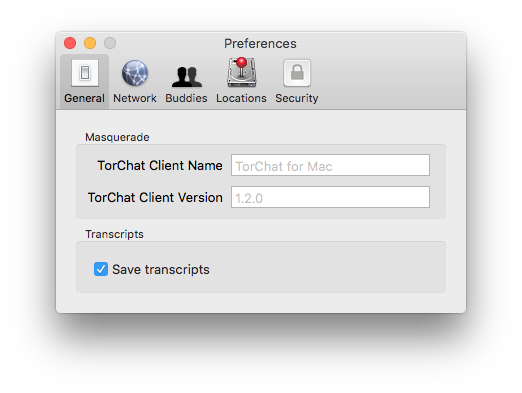Click the greyed-out zoom window button
This screenshot has height=393, width=522.
click(x=110, y=43)
